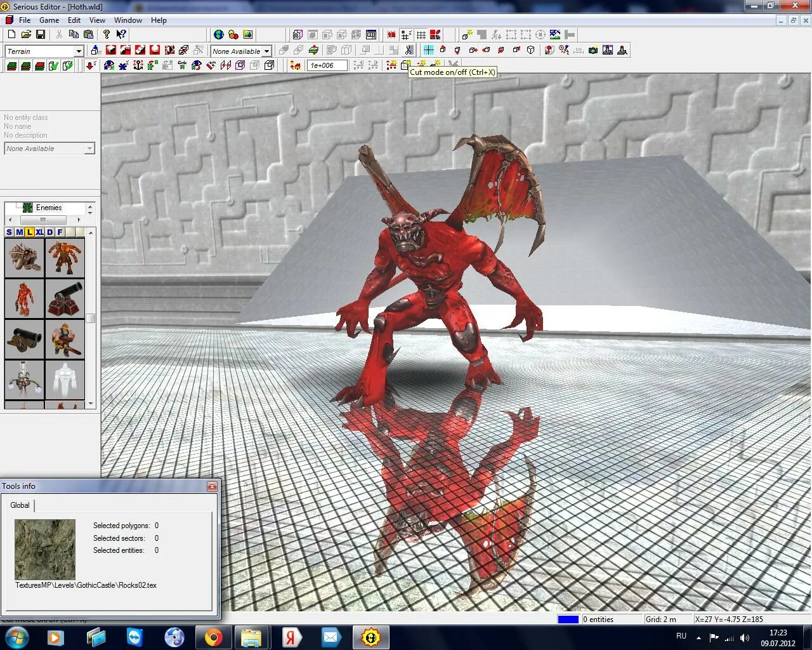The height and width of the screenshot is (650, 812).
Task: Save the world with the floppy disk icon
Action: pos(40,34)
